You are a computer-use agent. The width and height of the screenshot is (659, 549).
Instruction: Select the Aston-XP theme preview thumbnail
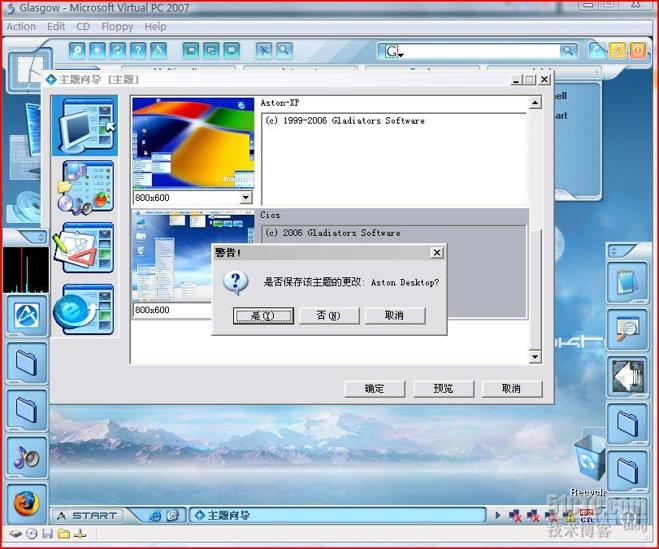(193, 143)
